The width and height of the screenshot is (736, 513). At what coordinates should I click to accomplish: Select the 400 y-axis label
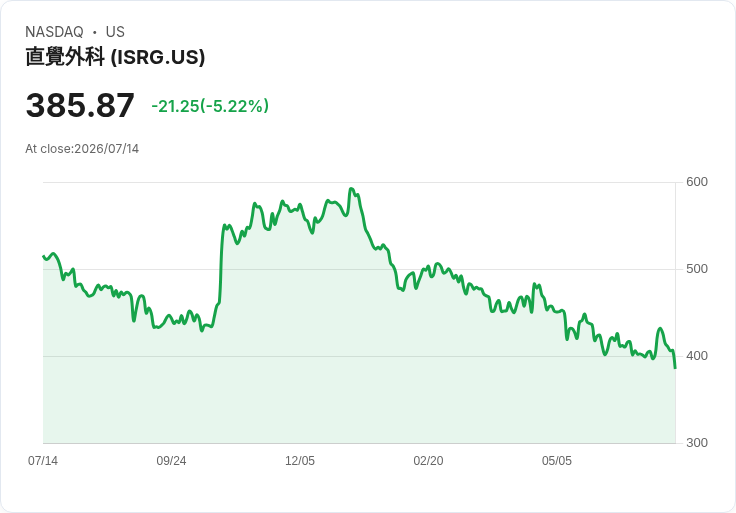click(697, 356)
